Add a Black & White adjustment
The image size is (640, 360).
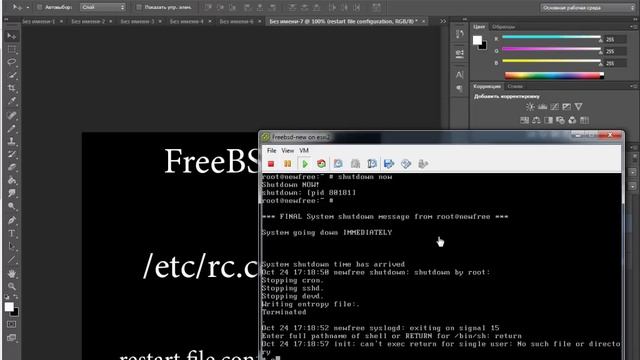[548, 120]
